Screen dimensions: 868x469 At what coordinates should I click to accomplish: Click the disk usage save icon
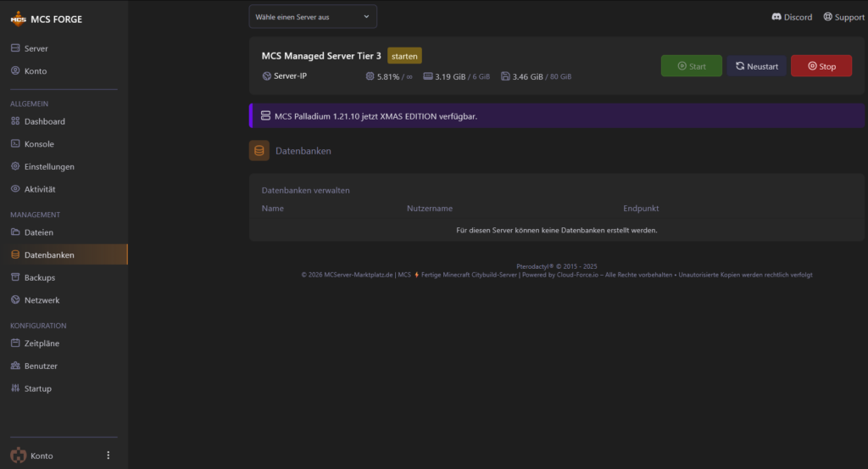pyautogui.click(x=505, y=75)
